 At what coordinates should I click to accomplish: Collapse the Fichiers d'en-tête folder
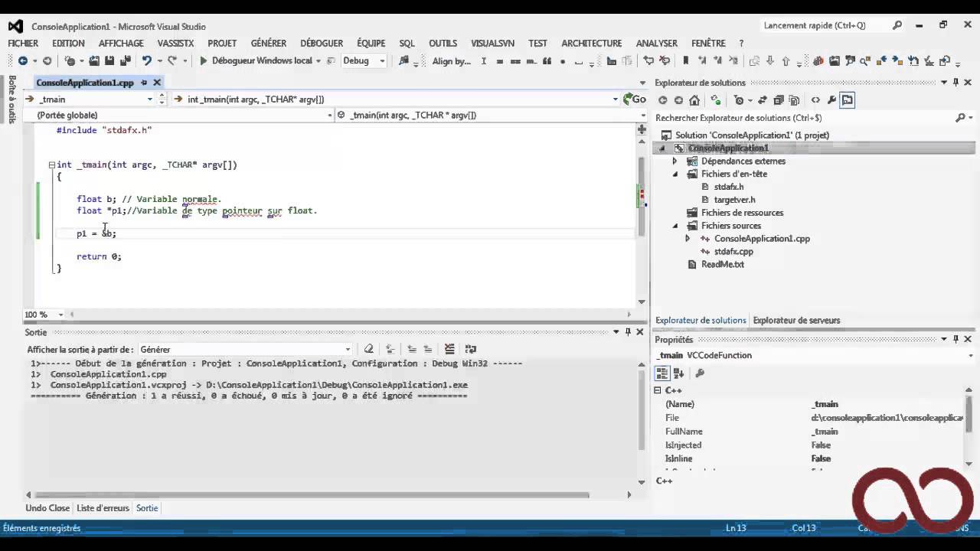pos(675,174)
